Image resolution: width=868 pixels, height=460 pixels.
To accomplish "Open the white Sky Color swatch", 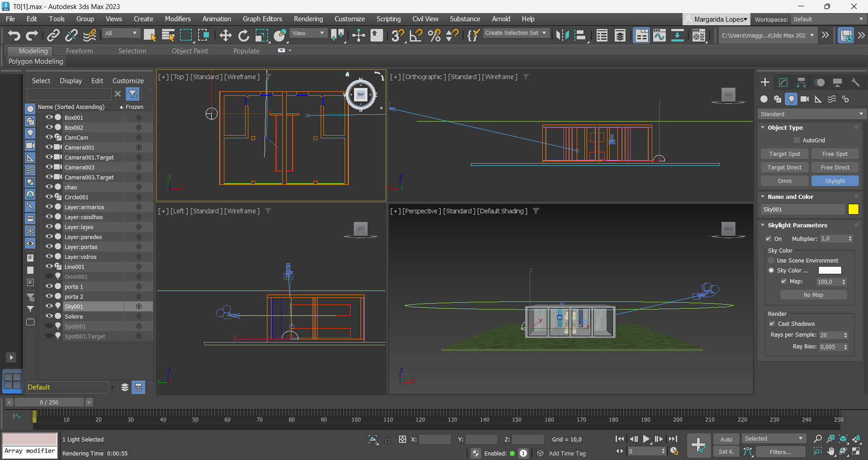I will coord(830,270).
